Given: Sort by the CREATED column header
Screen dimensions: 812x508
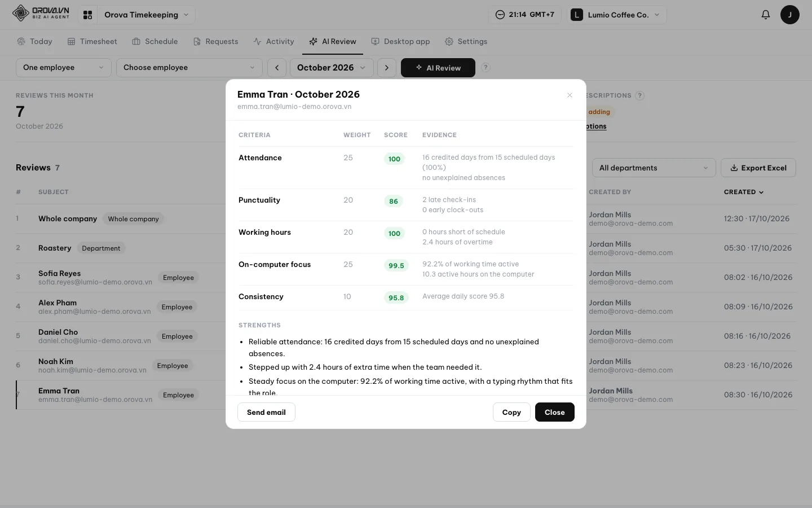Looking at the screenshot, I should [744, 192].
